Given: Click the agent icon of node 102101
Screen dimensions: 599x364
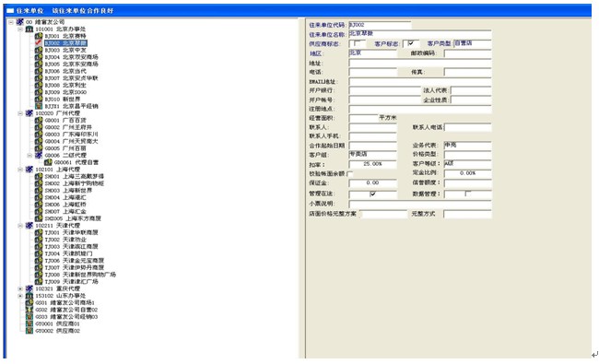Looking at the screenshot, I should click(29, 170).
